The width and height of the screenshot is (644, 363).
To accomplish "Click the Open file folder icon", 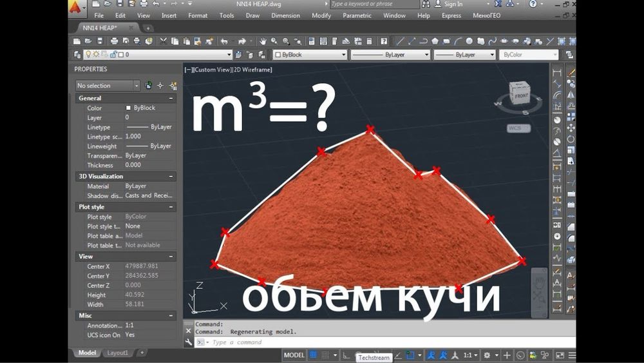I will point(88,41).
